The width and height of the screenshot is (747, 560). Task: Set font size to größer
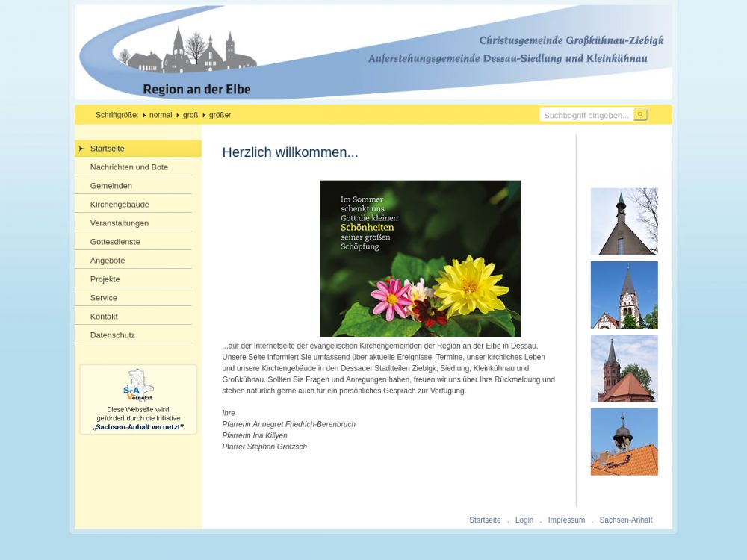[220, 115]
